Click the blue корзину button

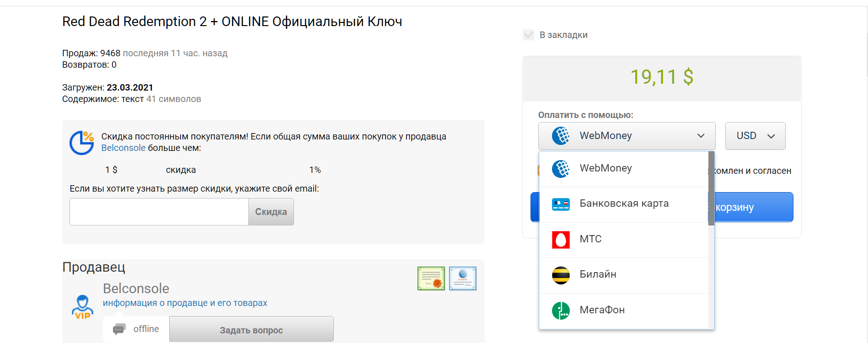751,207
